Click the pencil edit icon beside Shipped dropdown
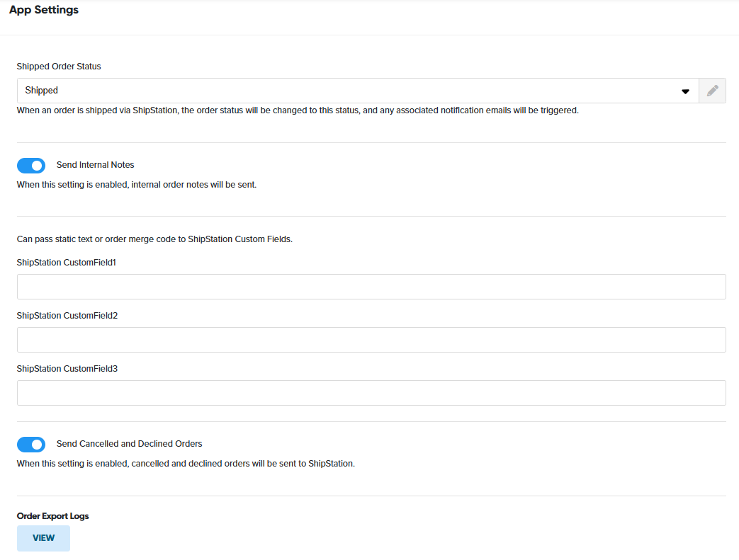Viewport: 739px width, 560px height. tap(712, 91)
